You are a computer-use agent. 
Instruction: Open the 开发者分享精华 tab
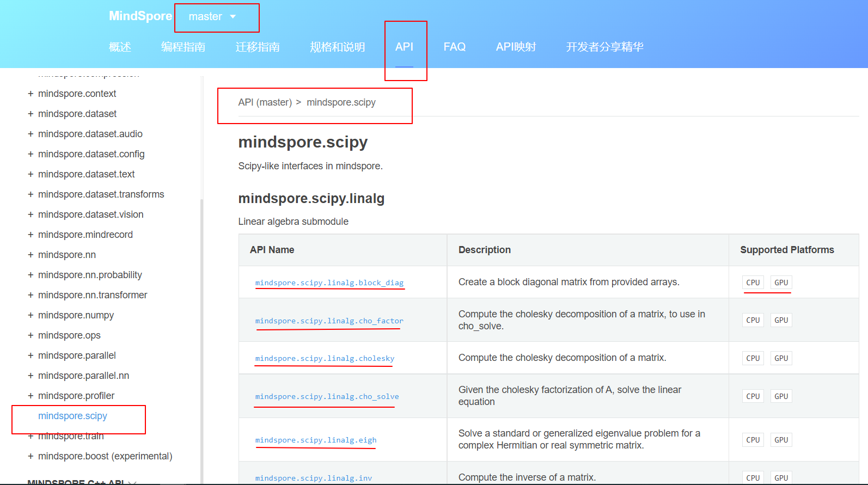(604, 47)
